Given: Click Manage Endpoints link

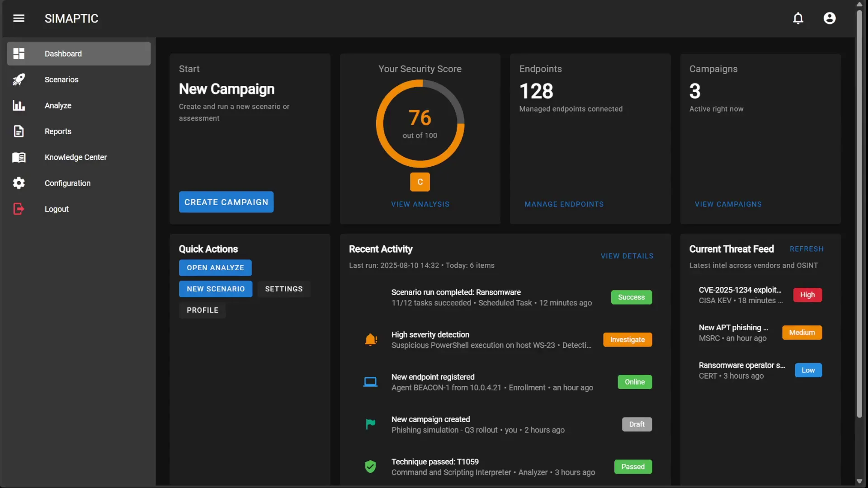Looking at the screenshot, I should click(564, 204).
